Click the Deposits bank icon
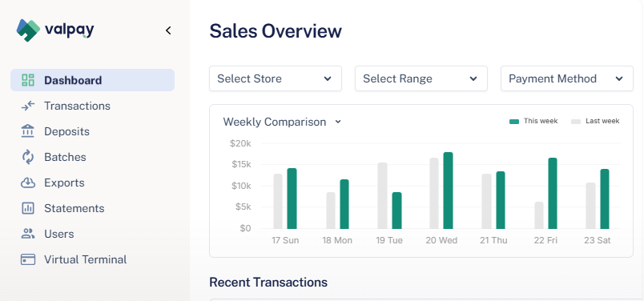This screenshot has width=644, height=301. 28,131
